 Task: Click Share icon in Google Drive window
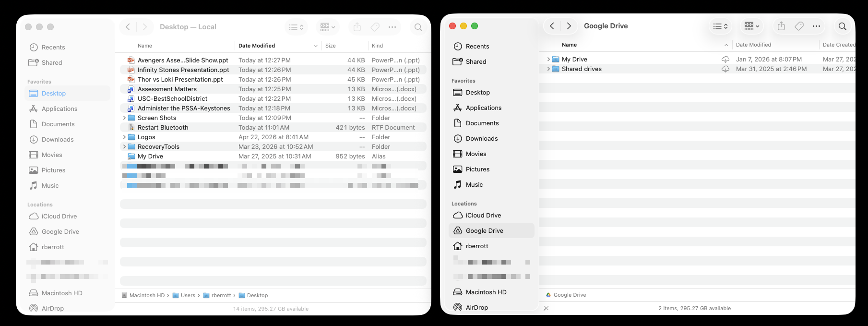coord(781,26)
